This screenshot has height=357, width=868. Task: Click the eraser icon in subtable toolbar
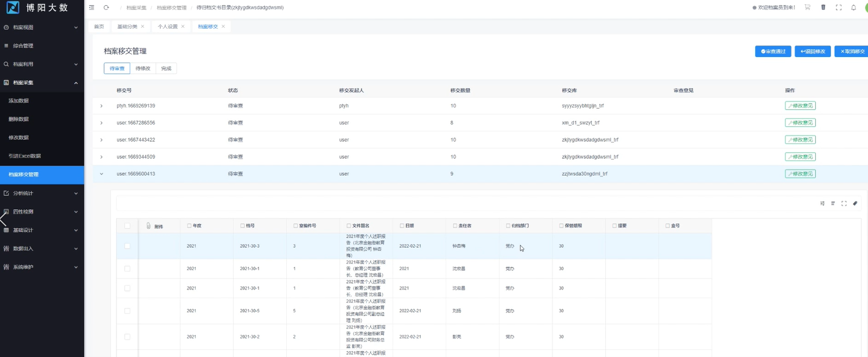pos(855,203)
